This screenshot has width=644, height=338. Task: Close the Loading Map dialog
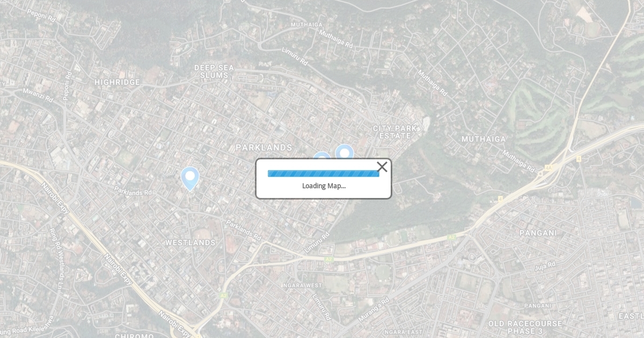[382, 167]
